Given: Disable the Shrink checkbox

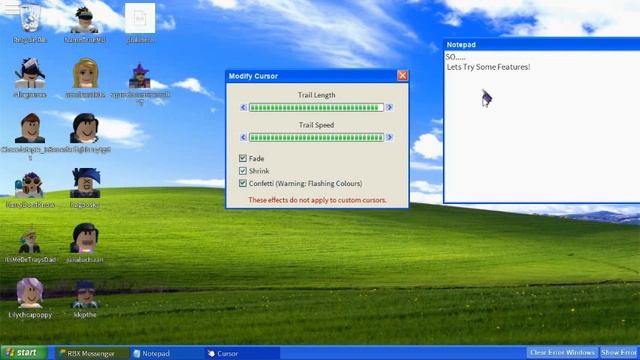Looking at the screenshot, I should coord(243,171).
